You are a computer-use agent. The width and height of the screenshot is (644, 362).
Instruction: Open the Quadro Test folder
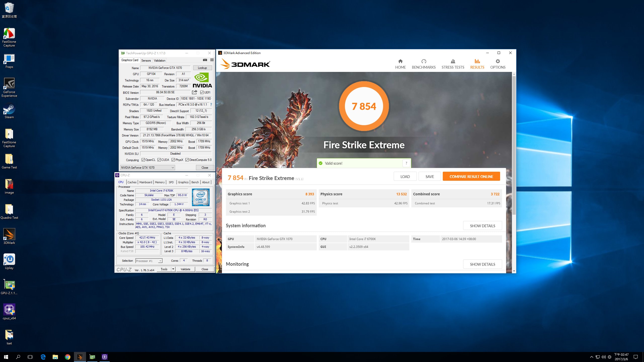[9, 212]
